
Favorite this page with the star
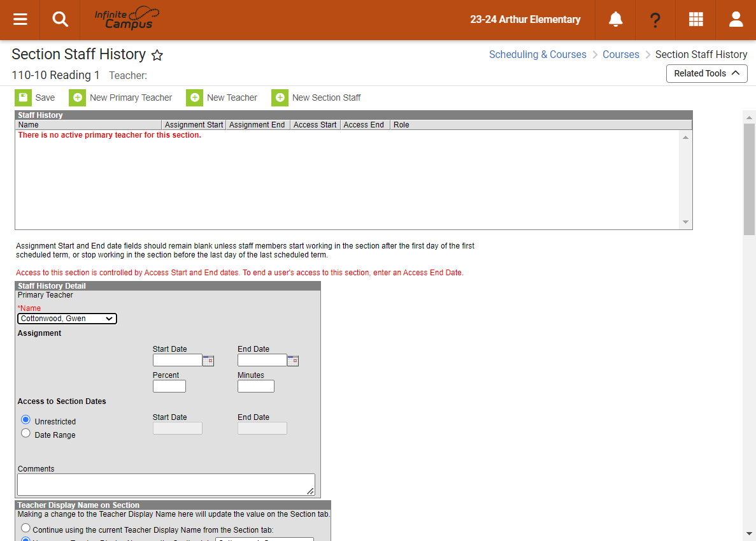(157, 55)
